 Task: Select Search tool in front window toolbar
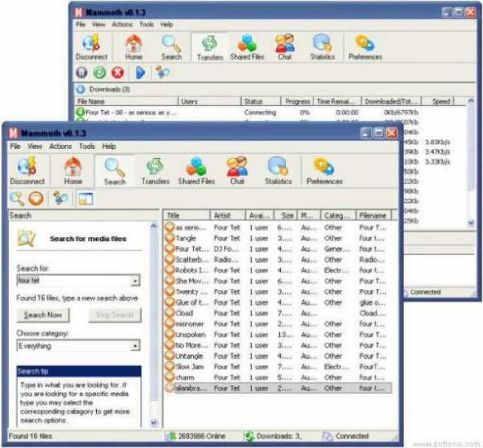click(x=115, y=171)
